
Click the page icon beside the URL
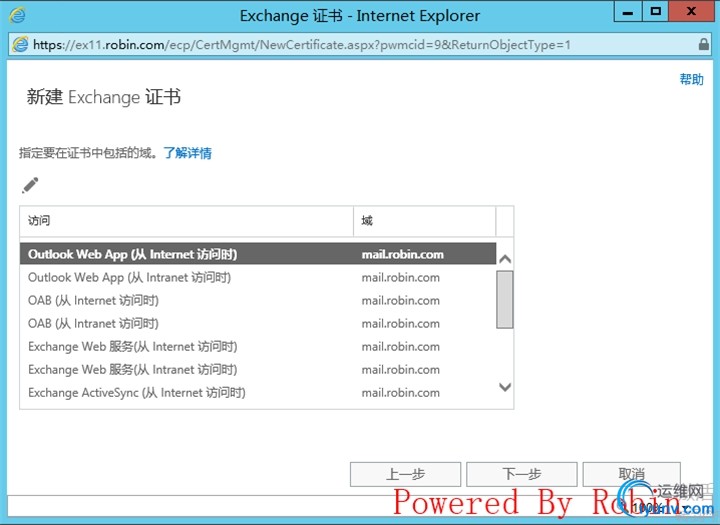(x=20, y=45)
